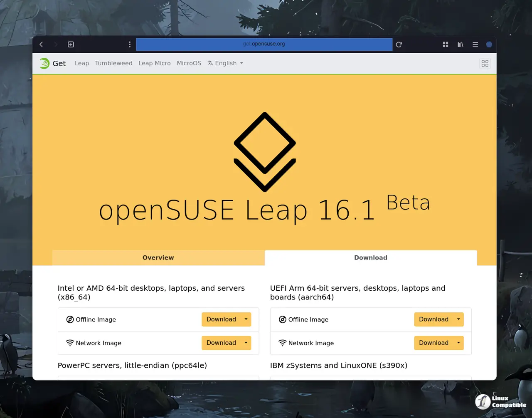532x418 pixels.
Task: Open the four-square grid icon in the browser toolbar
Action: 446,45
